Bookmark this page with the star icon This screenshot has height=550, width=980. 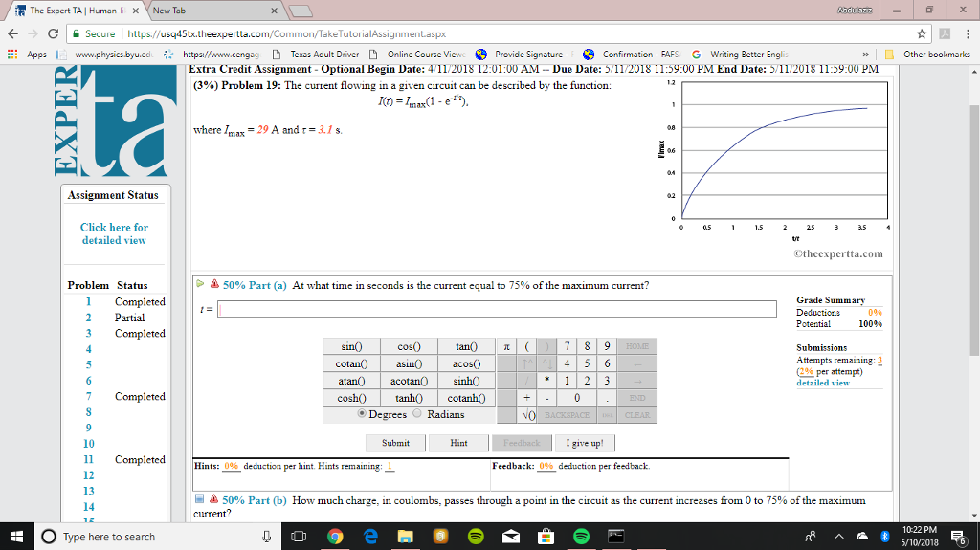coord(921,33)
